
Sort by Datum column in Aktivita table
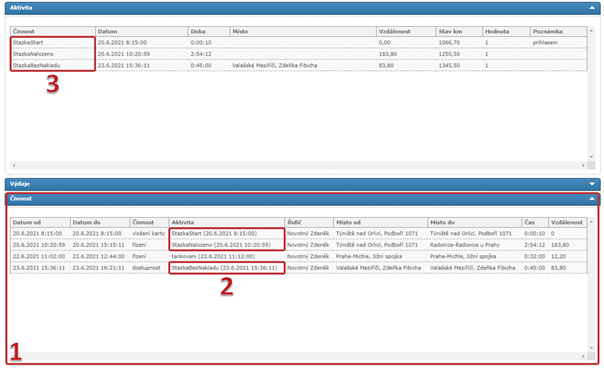tap(142, 32)
